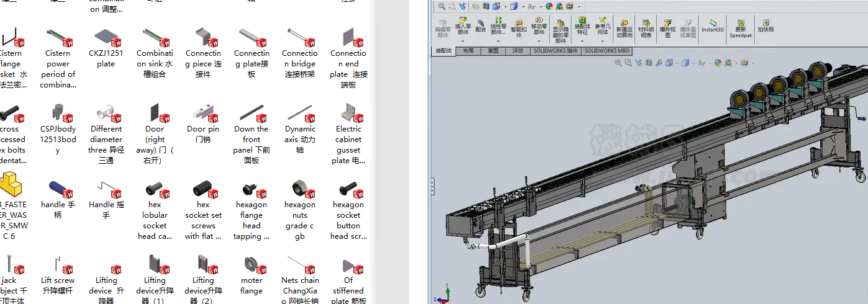Toggle Instant3D in the assembly ribbon
The width and height of the screenshot is (868, 304).
coord(712,25)
